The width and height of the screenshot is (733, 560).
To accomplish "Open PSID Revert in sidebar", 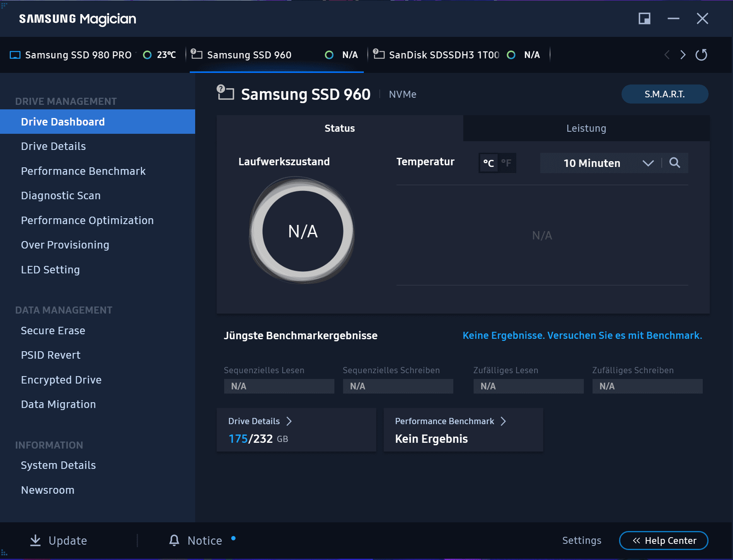I will pyautogui.click(x=97, y=355).
